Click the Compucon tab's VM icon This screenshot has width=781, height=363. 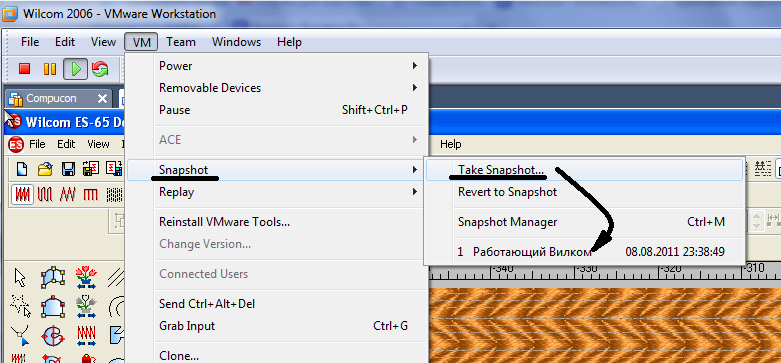tap(15, 99)
